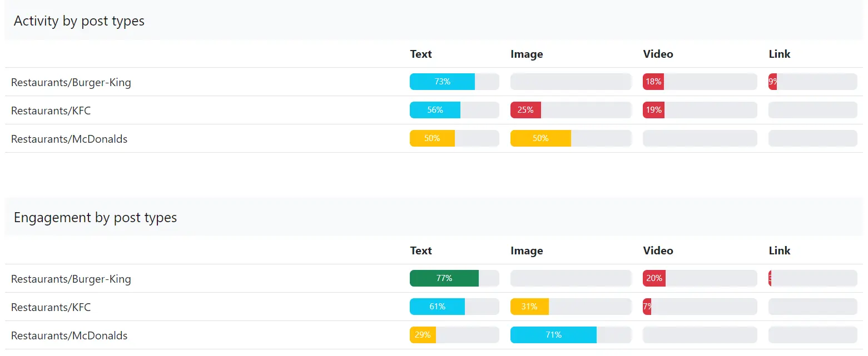Click the 25% Image bar for KFC activity
The width and height of the screenshot is (868, 356).
pyautogui.click(x=525, y=110)
